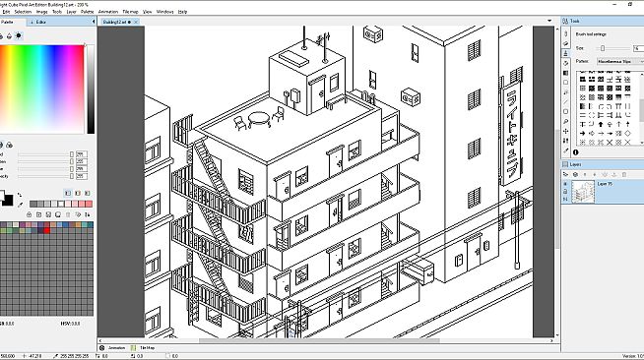Select the Pencil tool in Tools panel
The image size is (644, 360).
(566, 33)
